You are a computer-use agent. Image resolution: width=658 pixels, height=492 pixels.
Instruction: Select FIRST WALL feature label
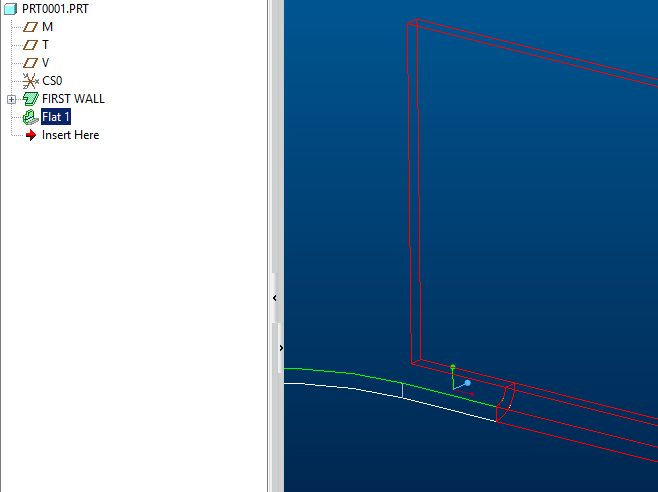click(73, 99)
